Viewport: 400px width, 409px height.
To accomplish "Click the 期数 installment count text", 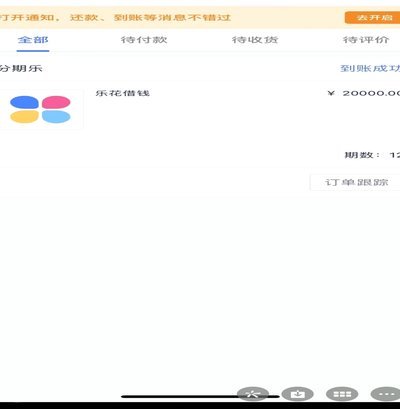I will click(x=372, y=155).
